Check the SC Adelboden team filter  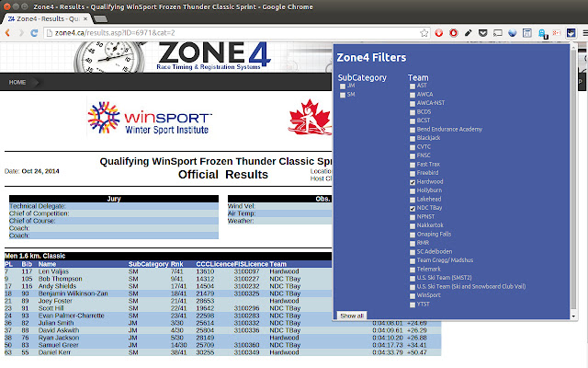[x=413, y=252]
